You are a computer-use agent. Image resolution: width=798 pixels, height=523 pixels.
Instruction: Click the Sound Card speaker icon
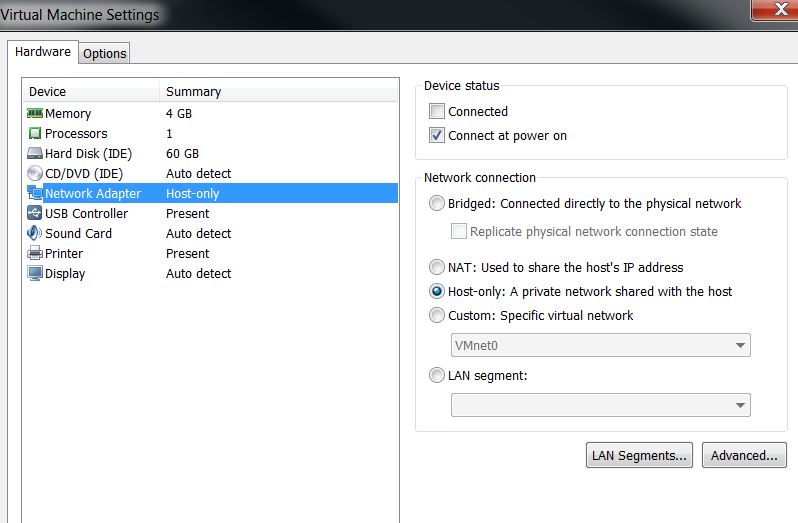(35, 234)
